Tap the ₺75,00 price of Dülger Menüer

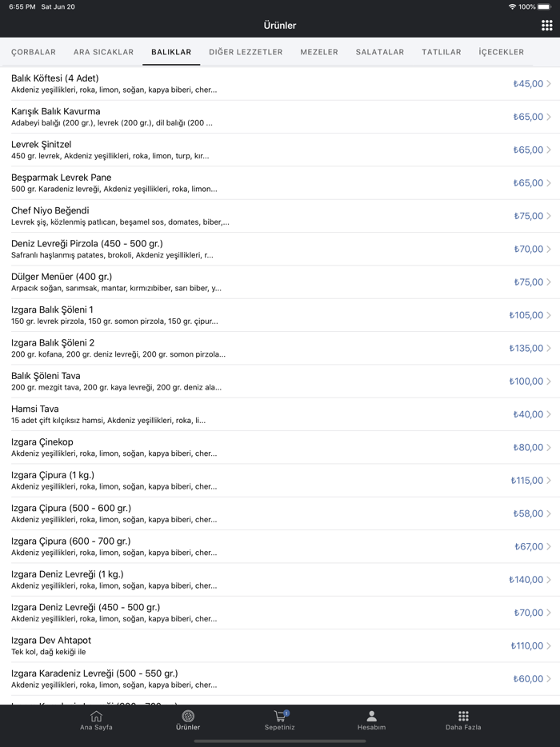[528, 282]
